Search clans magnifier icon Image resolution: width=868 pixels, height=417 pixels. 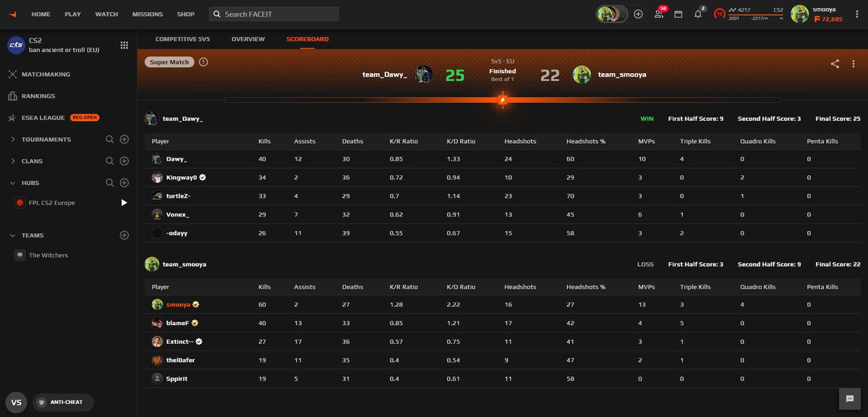110,161
